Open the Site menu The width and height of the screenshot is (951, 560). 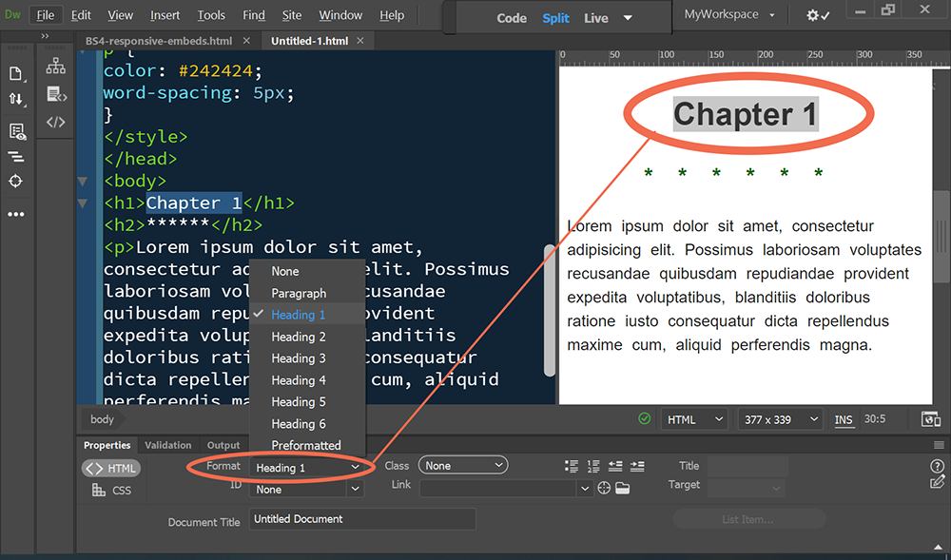point(292,15)
